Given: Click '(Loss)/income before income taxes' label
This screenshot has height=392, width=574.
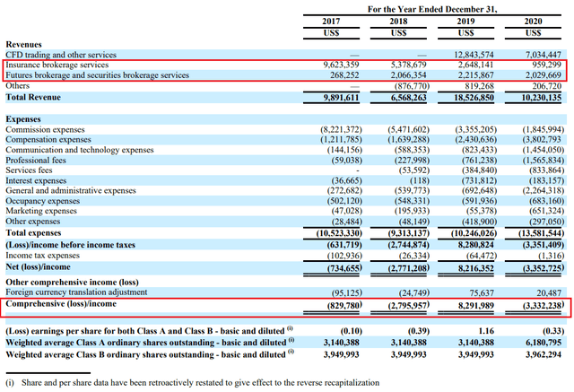Looking at the screenshot, I should 70,245.
